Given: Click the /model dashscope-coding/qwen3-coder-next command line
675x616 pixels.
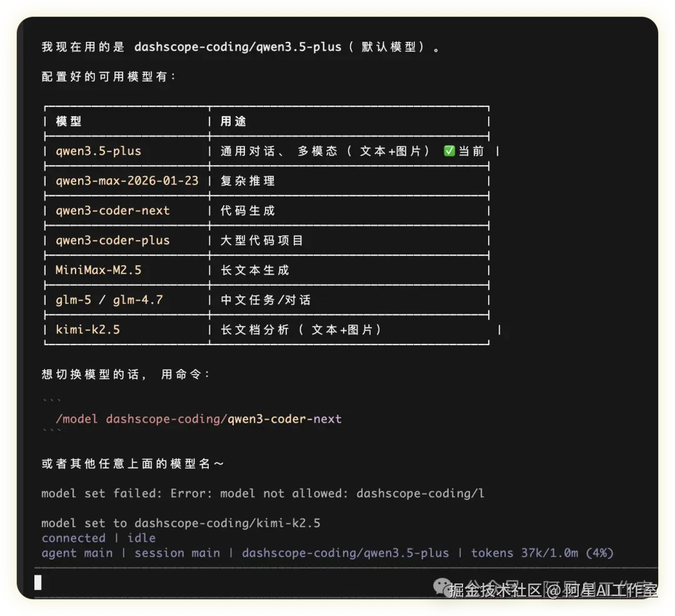Looking at the screenshot, I should 199,419.
